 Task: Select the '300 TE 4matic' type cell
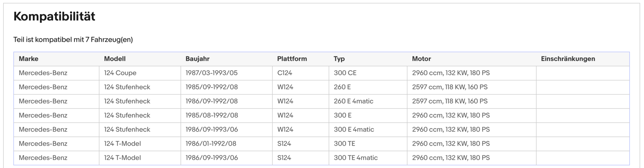368,158
